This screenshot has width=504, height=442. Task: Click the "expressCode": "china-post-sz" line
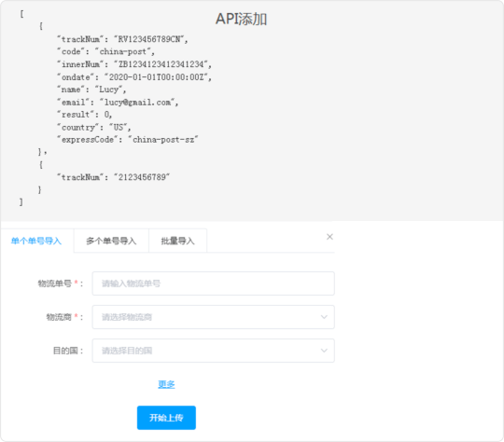coord(128,140)
